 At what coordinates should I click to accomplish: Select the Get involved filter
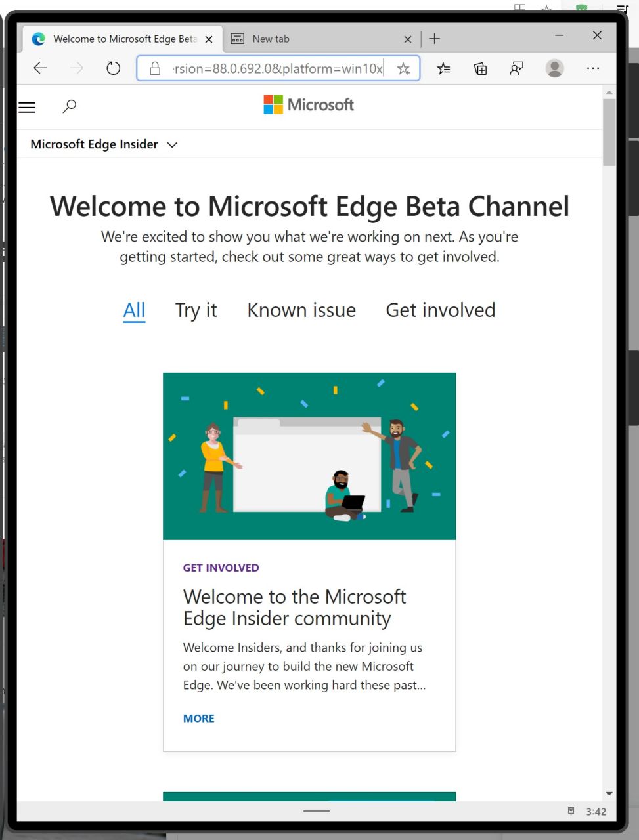point(441,310)
